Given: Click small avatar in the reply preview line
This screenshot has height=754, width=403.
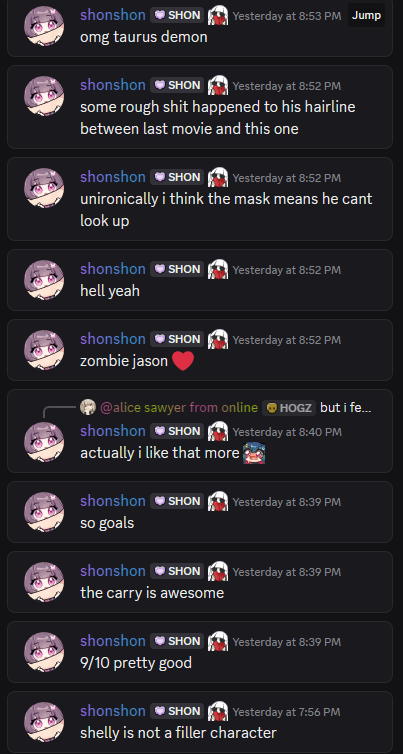Looking at the screenshot, I should pos(88,407).
